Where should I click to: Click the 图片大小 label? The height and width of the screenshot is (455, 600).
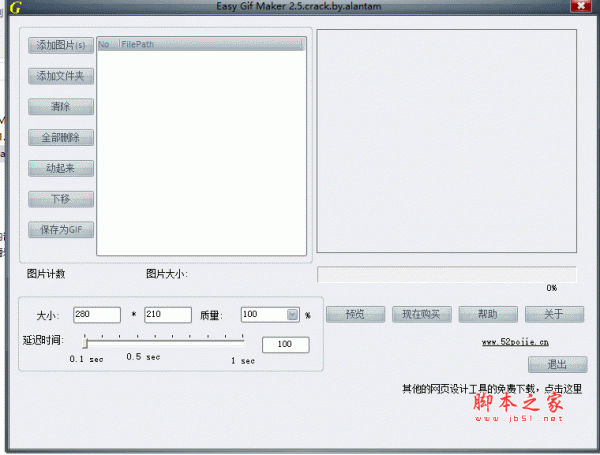(167, 274)
